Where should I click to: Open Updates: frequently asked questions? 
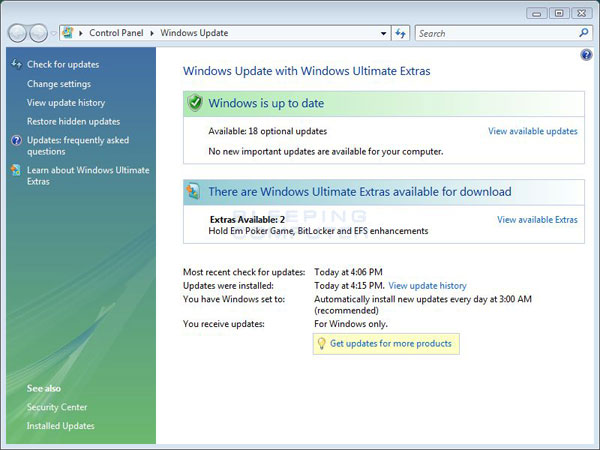78,146
